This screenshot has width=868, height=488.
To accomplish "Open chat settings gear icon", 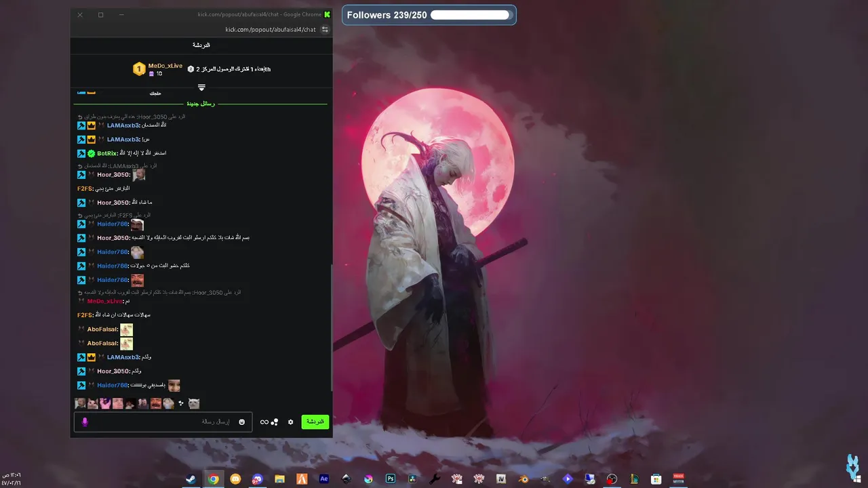I will (x=291, y=422).
